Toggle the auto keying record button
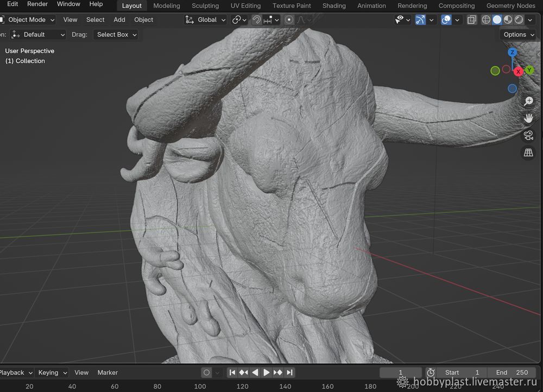 pos(206,372)
